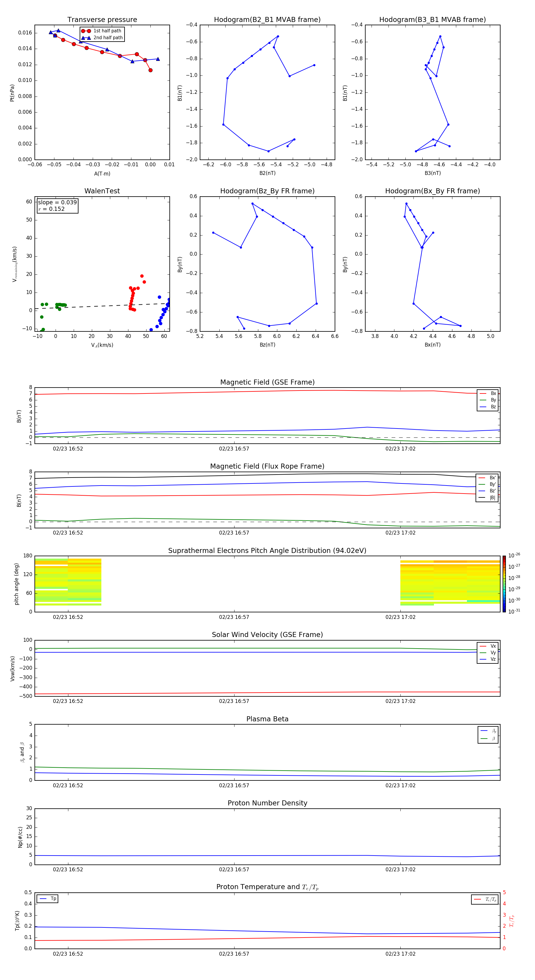The image size is (535, 980).
Task: Select the Tp legend entry
Action: pos(48,899)
